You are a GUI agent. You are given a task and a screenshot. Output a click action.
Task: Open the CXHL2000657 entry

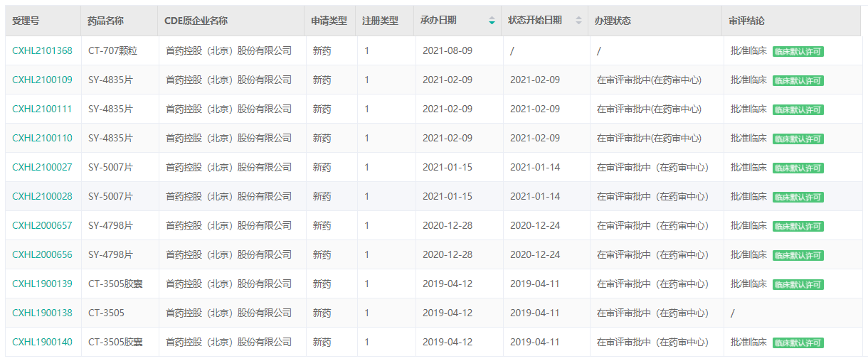pos(42,226)
